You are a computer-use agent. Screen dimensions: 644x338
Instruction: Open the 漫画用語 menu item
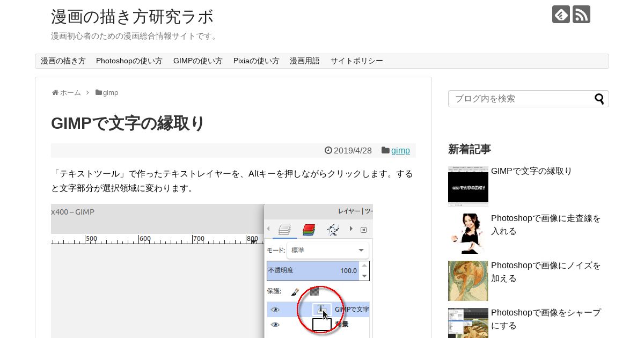(x=305, y=61)
